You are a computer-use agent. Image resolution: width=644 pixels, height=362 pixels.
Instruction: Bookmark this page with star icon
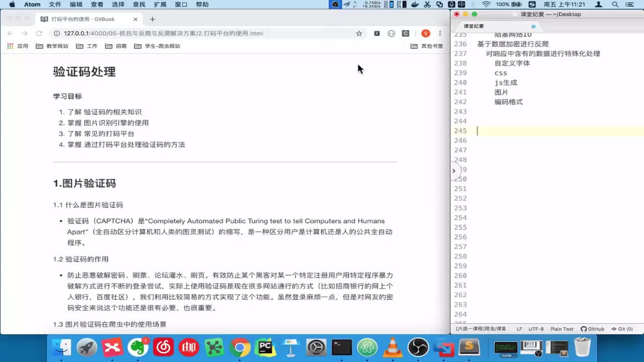click(x=359, y=33)
